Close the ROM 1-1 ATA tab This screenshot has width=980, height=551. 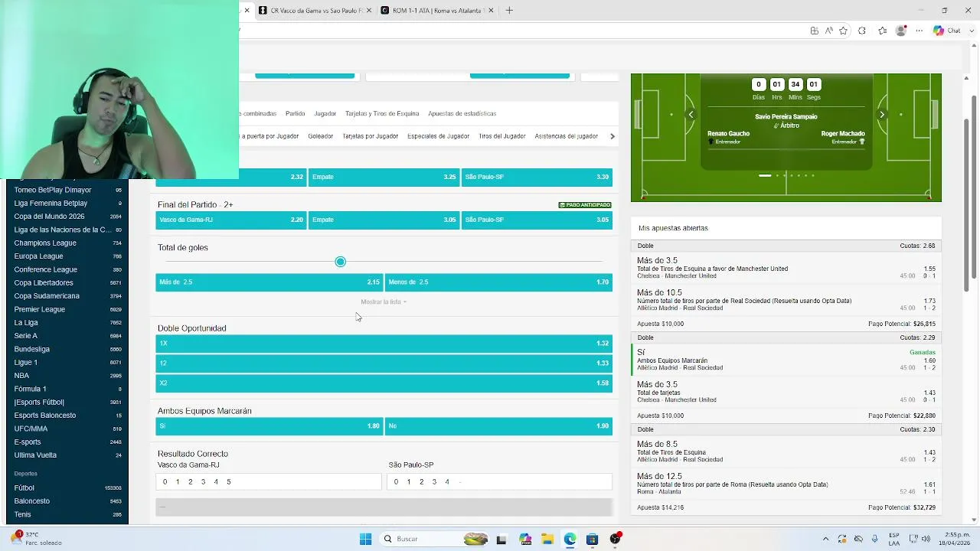pos(491,10)
